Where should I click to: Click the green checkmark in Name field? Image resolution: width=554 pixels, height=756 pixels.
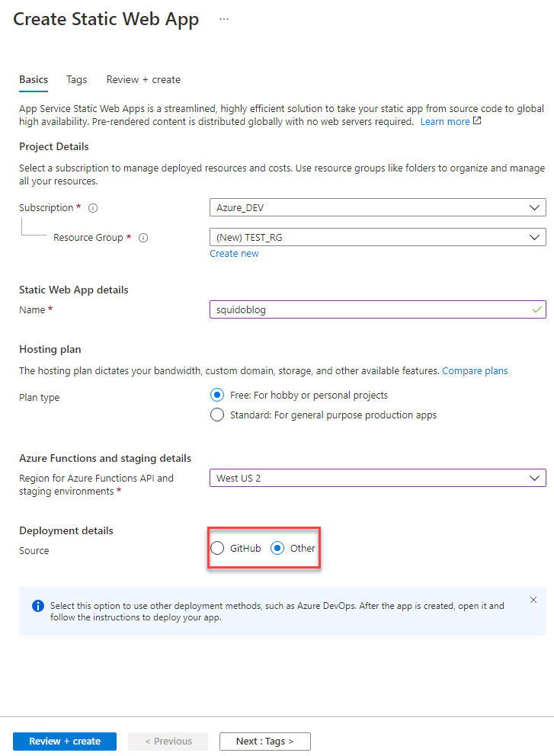537,309
